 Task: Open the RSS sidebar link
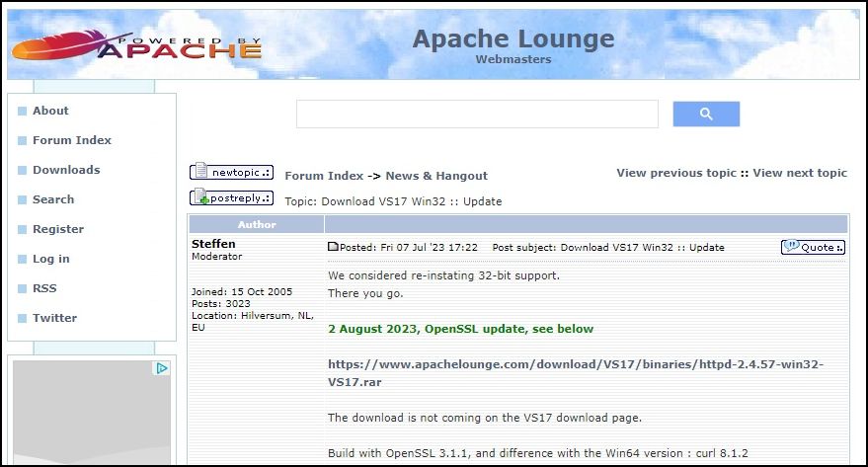click(x=44, y=288)
